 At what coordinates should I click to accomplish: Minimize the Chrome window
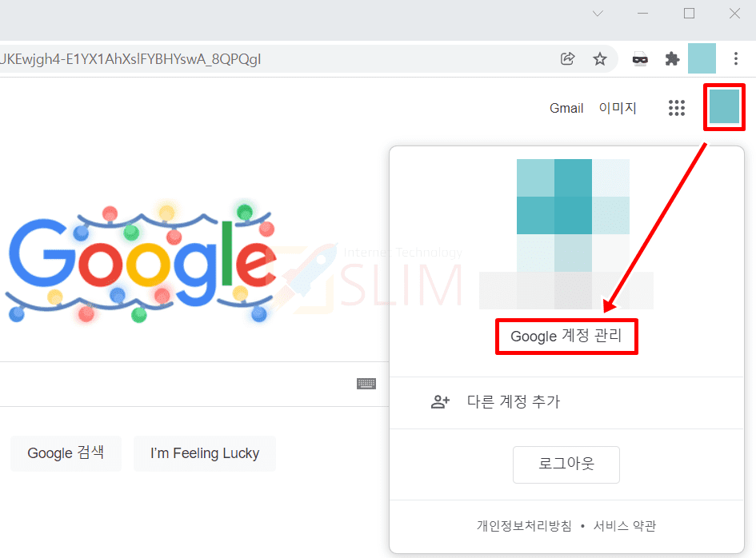(642, 14)
